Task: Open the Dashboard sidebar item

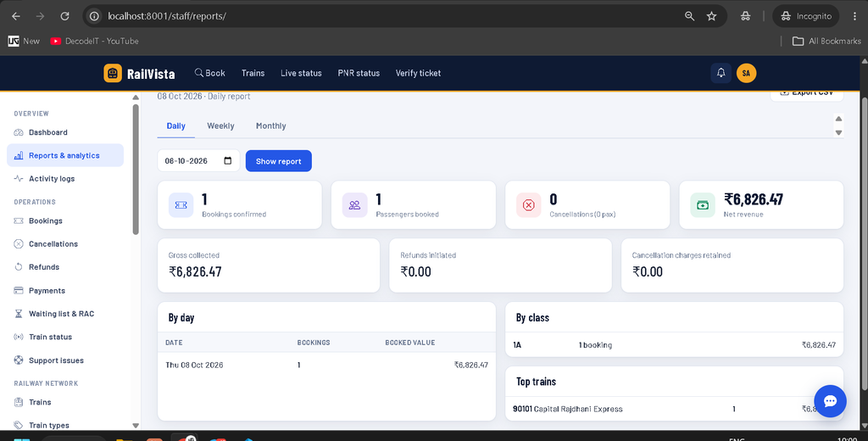Action: click(64, 132)
